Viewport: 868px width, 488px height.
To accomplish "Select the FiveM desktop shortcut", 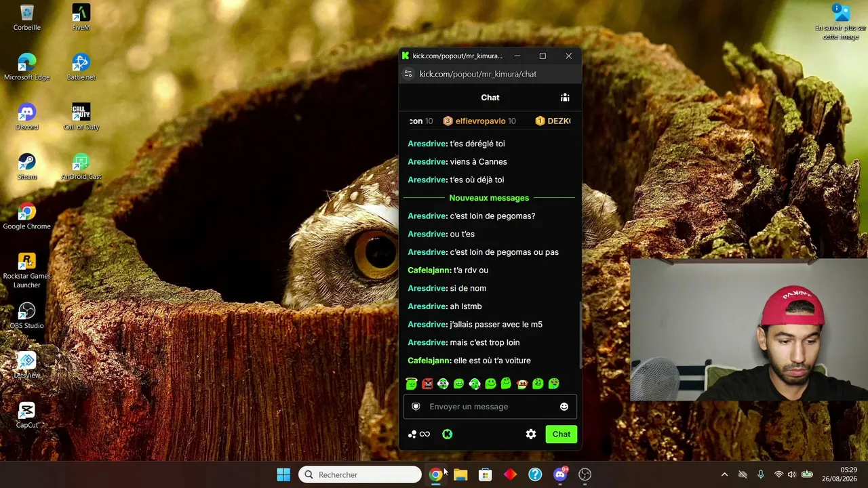I will 81,18.
